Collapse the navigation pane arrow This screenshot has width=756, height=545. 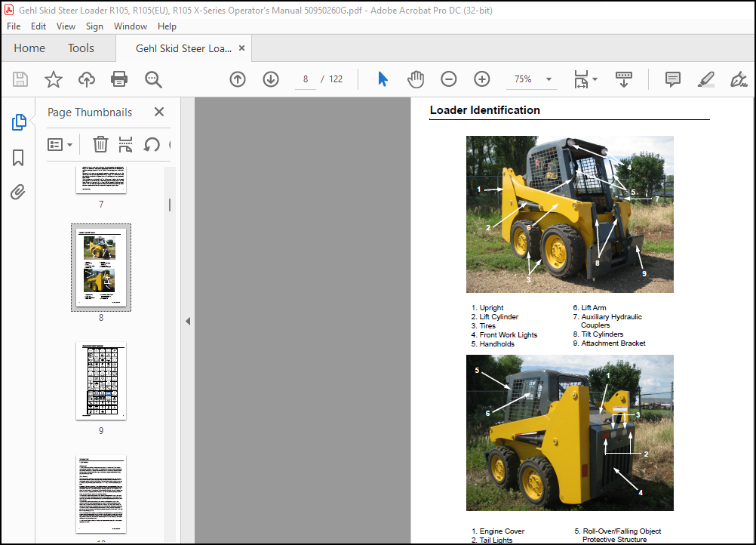click(x=188, y=322)
